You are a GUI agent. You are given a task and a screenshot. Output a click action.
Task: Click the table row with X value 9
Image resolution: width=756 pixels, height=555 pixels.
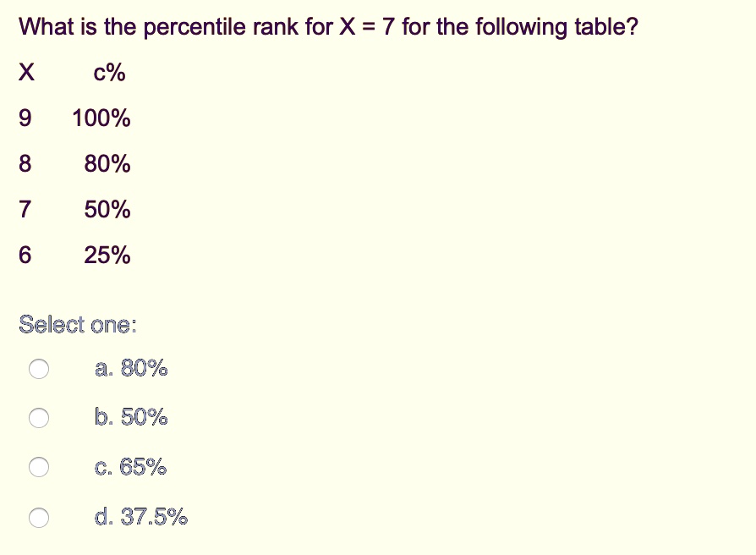tap(25, 118)
